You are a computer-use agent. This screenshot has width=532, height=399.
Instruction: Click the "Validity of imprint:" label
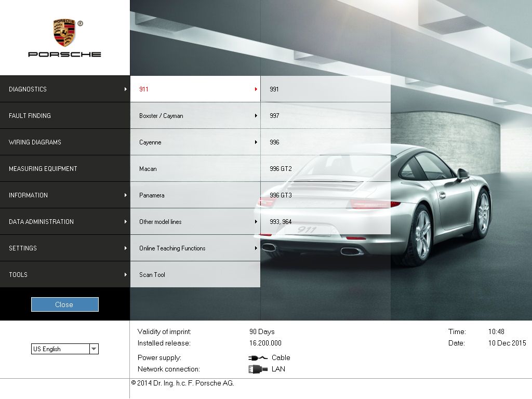tap(164, 331)
